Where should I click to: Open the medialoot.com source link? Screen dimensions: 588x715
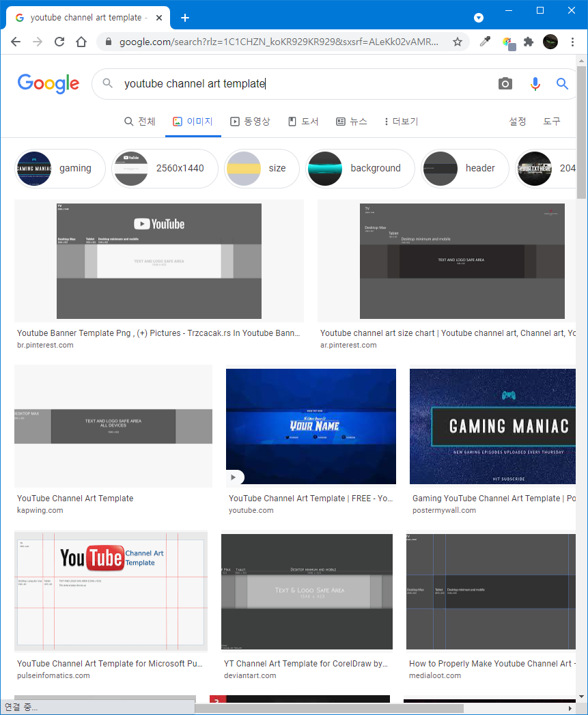(x=435, y=675)
